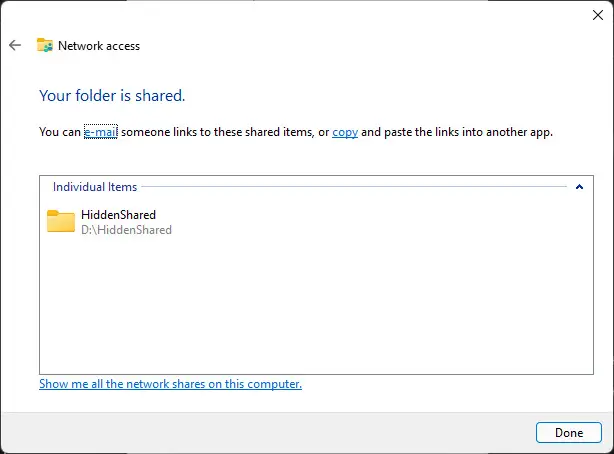614x454 pixels.
Task: Collapse the Individual Items group chevron
Action: [x=579, y=187]
